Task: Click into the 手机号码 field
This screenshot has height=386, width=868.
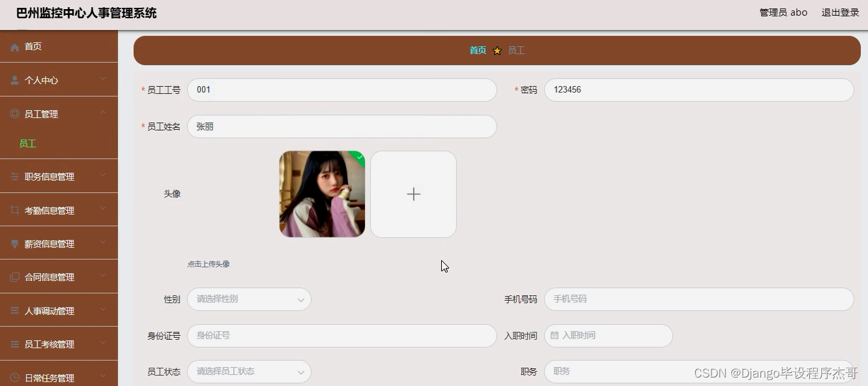Action: pyautogui.click(x=699, y=299)
